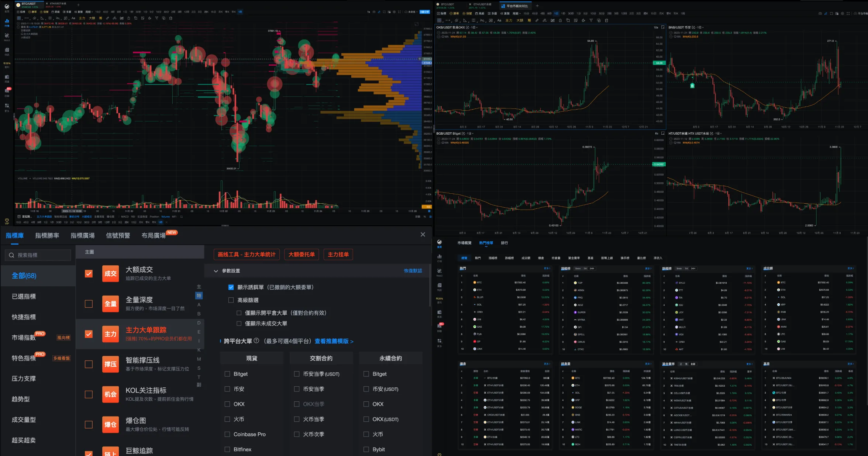
Task: Click the trash icon to remove drawings
Action: [x=171, y=18]
